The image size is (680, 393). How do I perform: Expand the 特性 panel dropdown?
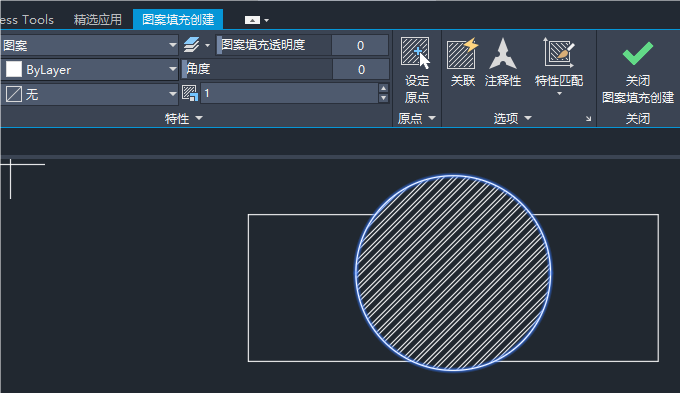pos(183,118)
